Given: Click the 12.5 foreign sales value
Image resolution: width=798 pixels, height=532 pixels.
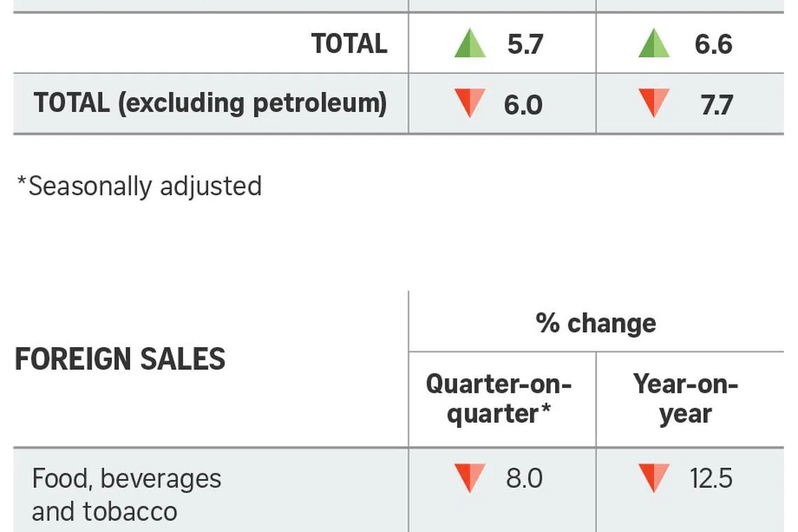Looking at the screenshot, I should pyautogui.click(x=710, y=479).
